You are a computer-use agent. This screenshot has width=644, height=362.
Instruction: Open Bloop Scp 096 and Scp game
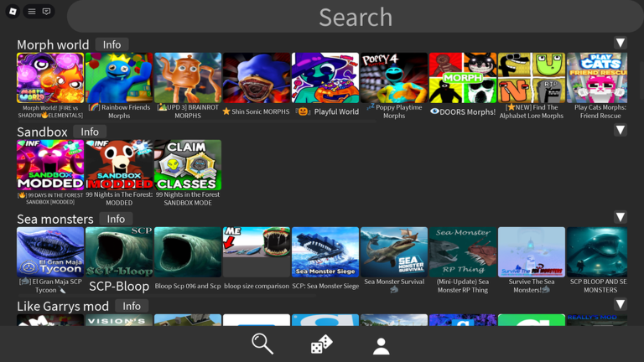188,252
